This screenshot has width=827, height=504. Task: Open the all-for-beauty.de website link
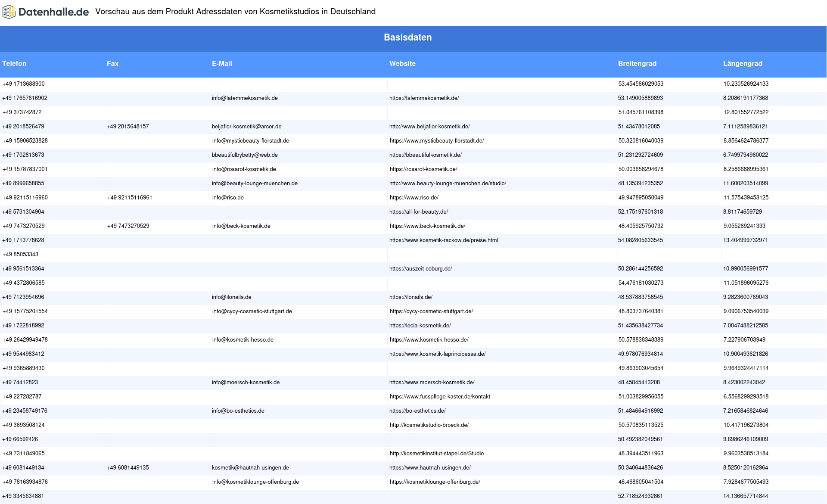(419, 212)
